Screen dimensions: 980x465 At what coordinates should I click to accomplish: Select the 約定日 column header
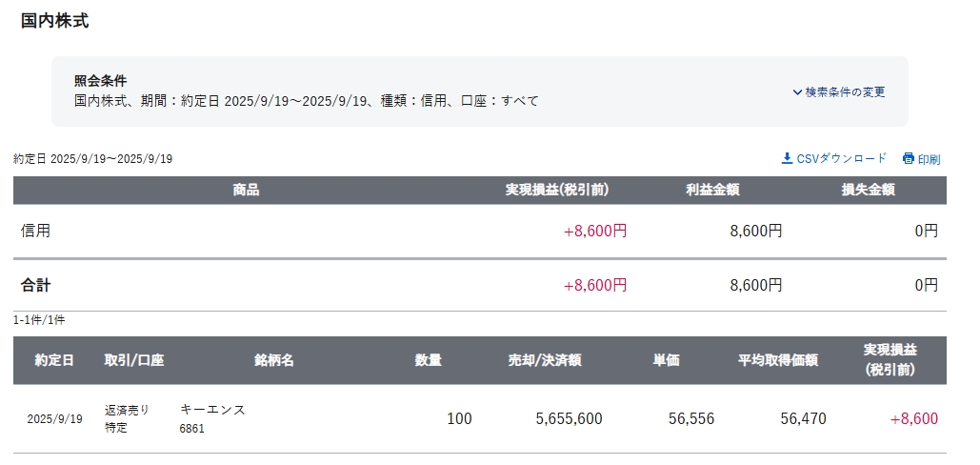[x=54, y=360]
